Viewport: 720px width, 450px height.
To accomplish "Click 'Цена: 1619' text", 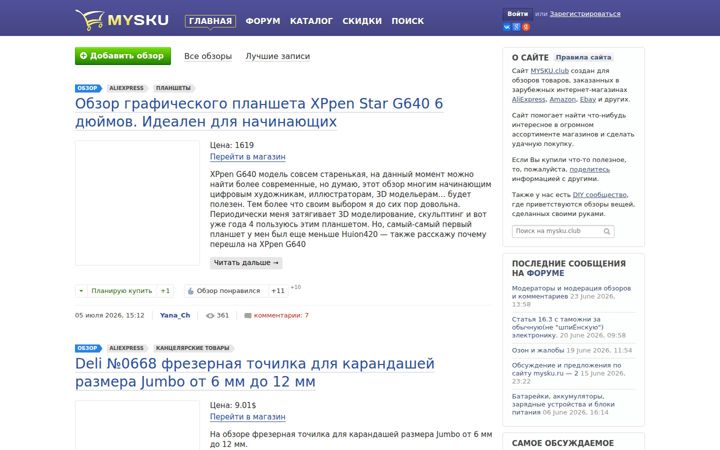I will point(232,145).
